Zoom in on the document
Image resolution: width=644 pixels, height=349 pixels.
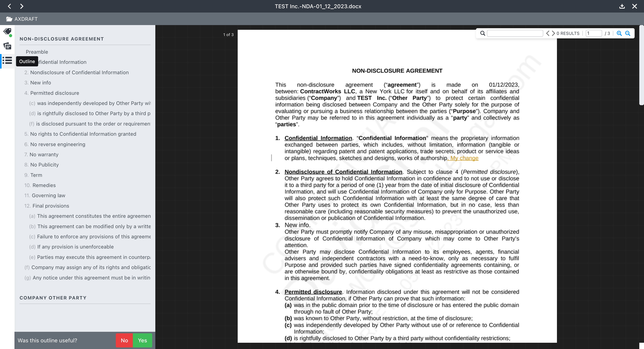(619, 33)
